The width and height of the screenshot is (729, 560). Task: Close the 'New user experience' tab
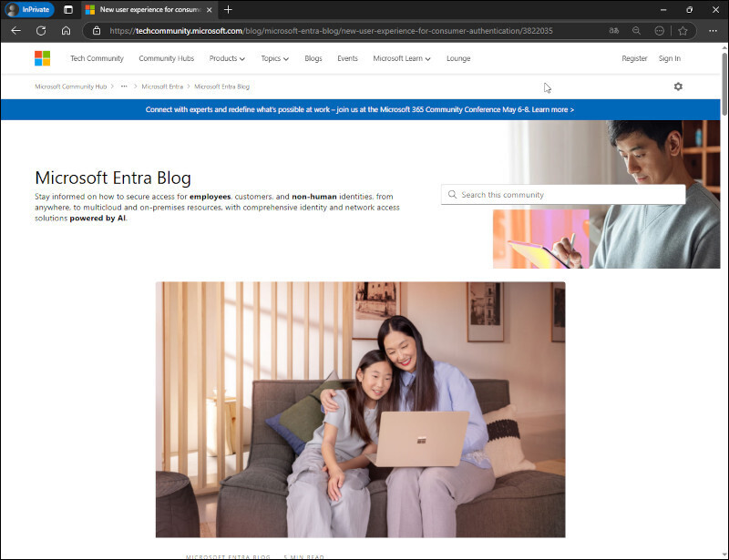coord(210,10)
